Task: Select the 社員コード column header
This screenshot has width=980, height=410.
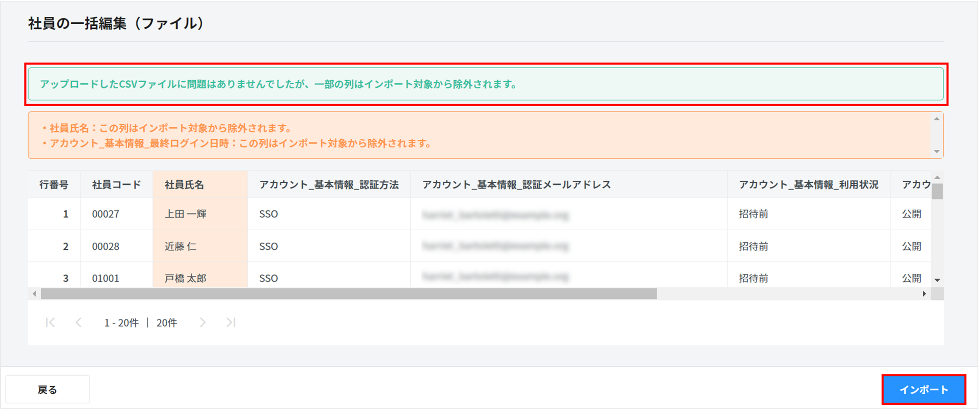Action: tap(117, 185)
